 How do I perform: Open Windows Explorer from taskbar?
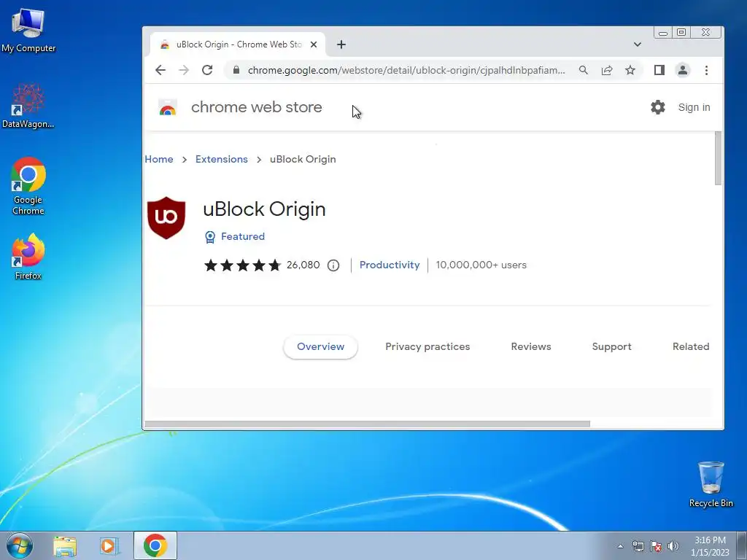coord(65,545)
